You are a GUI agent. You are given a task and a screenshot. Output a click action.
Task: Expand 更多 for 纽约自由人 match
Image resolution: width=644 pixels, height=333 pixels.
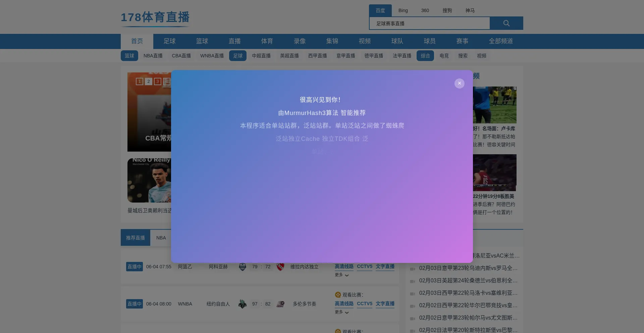(342, 312)
